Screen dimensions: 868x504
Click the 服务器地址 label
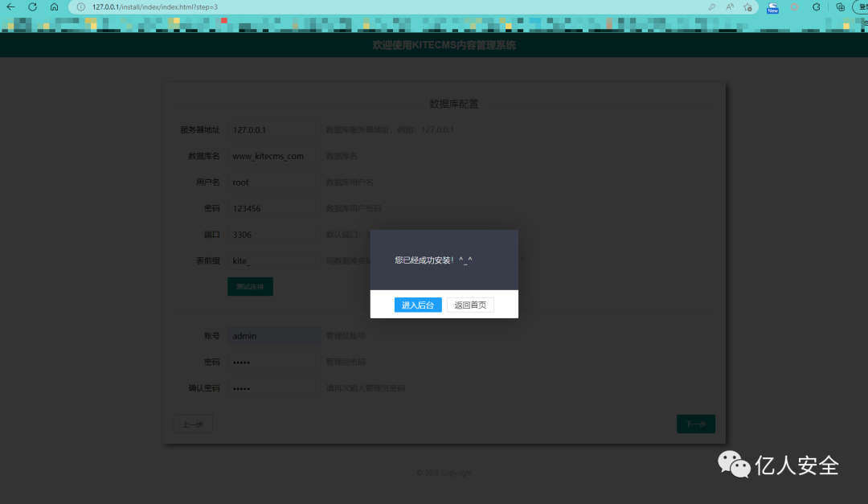(200, 129)
